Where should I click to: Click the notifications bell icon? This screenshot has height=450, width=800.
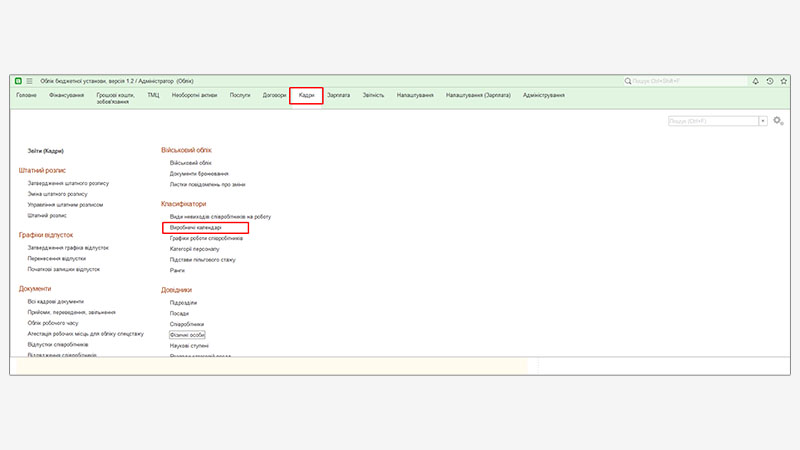[x=755, y=80]
